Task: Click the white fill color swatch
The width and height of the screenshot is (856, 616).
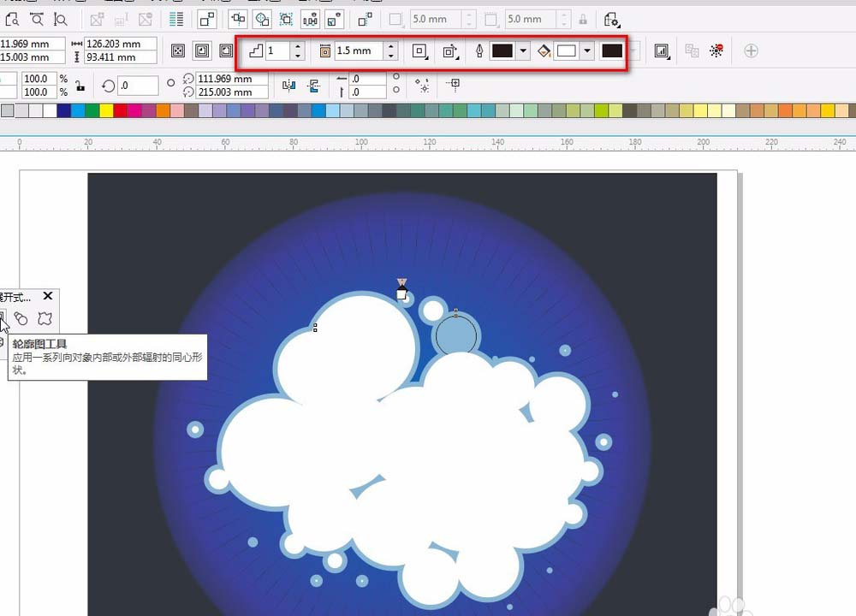Action: pyautogui.click(x=566, y=50)
